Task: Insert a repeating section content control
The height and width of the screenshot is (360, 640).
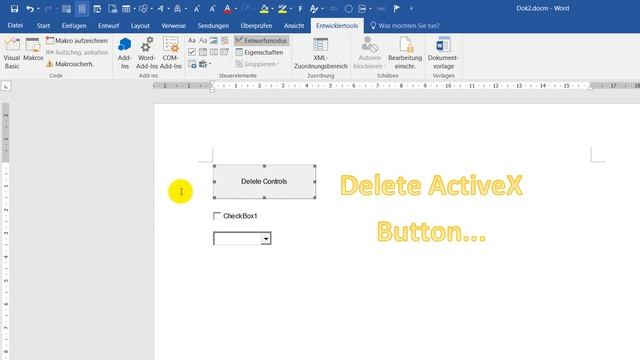Action: pyautogui.click(x=192, y=64)
